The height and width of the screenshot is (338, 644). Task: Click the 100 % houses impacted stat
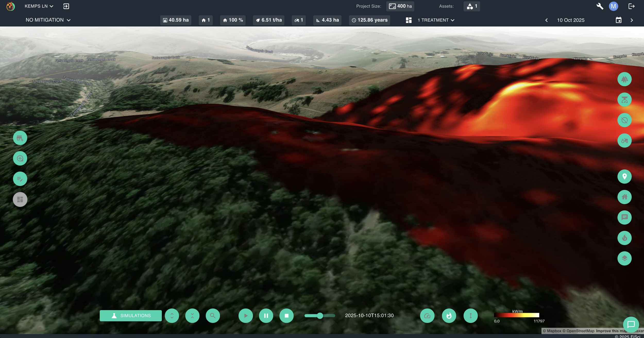[x=233, y=20]
